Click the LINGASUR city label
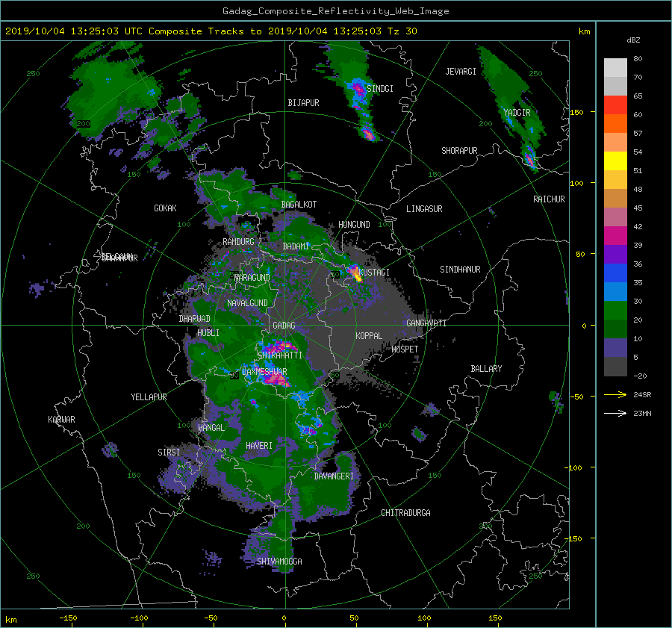This screenshot has width=672, height=628. [424, 209]
